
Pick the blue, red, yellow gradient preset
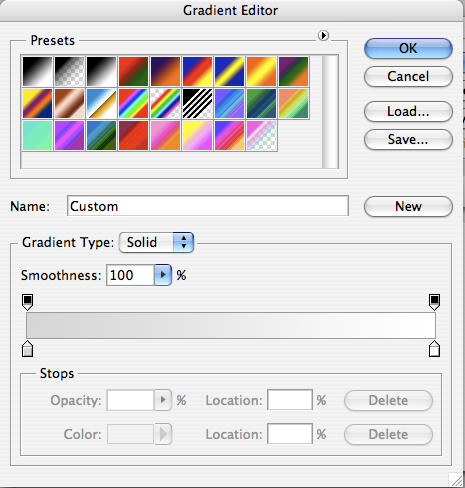pyautogui.click(x=197, y=71)
